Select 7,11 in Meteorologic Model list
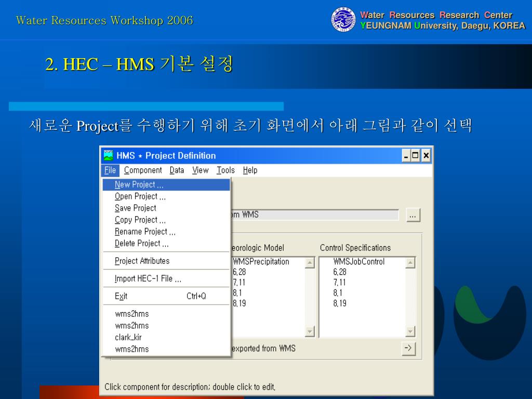 click(239, 283)
